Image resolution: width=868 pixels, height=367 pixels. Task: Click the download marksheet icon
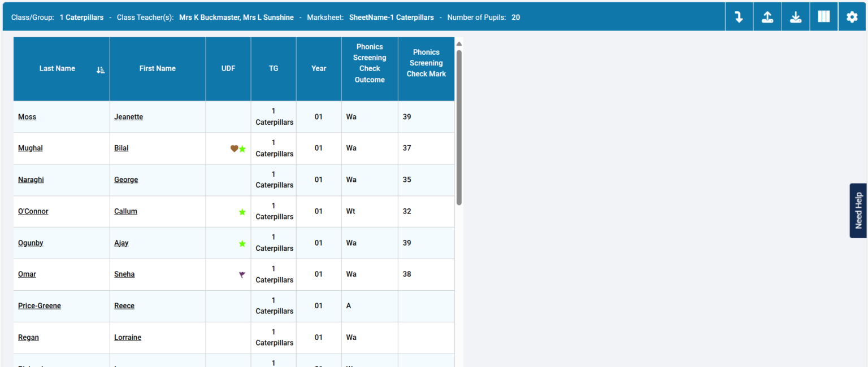pos(796,17)
